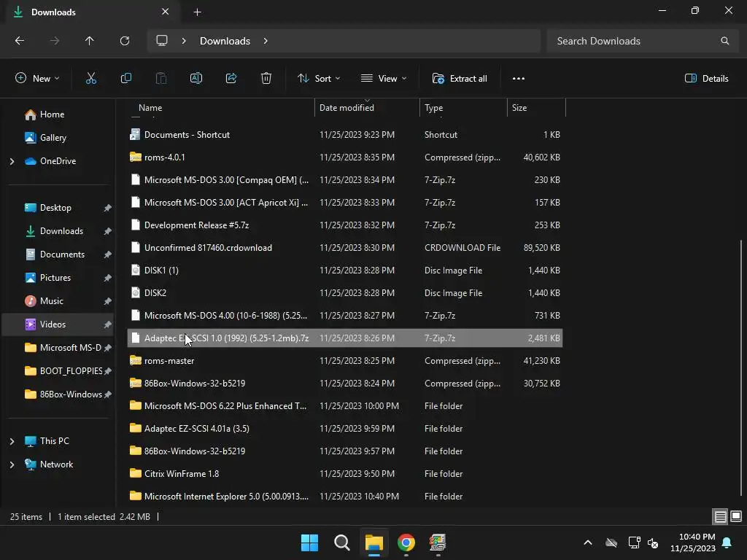Open taskbar Search
The height and width of the screenshot is (560, 747).
pyautogui.click(x=341, y=542)
